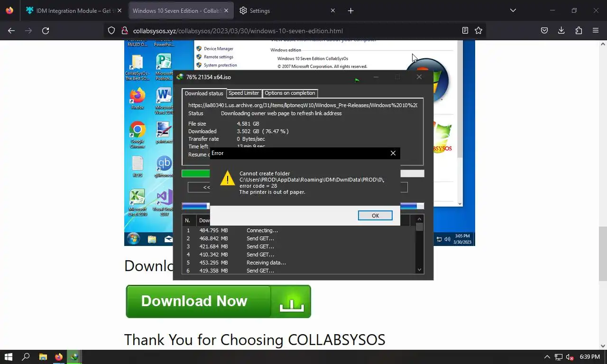Open the Download status tab in IDM

pyautogui.click(x=204, y=93)
